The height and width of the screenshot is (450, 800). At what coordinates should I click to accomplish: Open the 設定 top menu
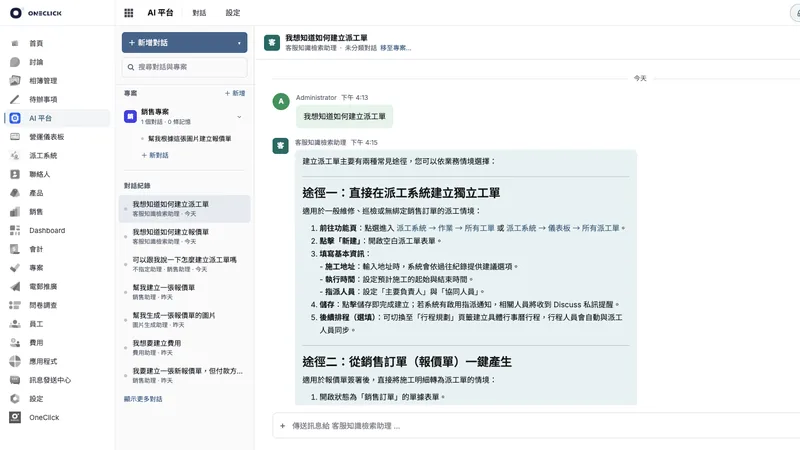click(233, 13)
